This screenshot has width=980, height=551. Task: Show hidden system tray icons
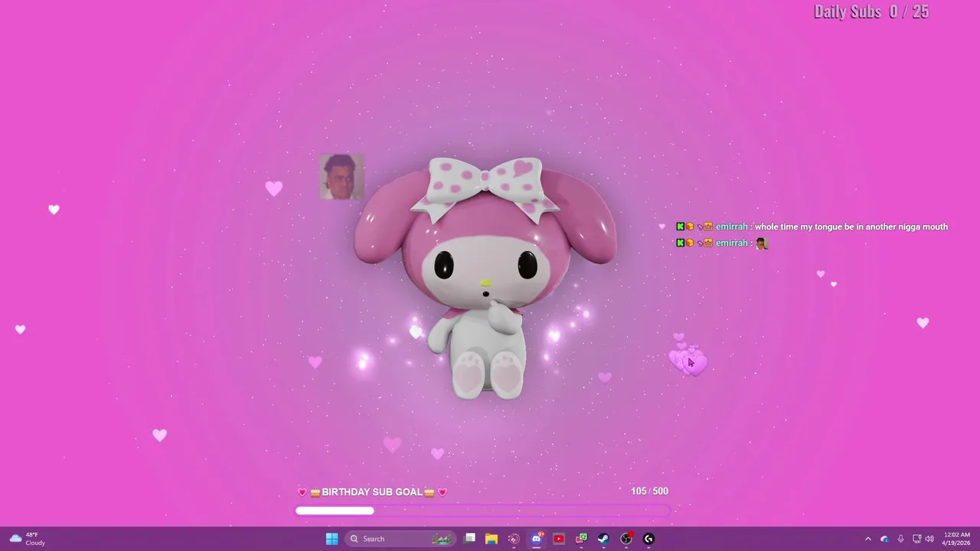867,539
